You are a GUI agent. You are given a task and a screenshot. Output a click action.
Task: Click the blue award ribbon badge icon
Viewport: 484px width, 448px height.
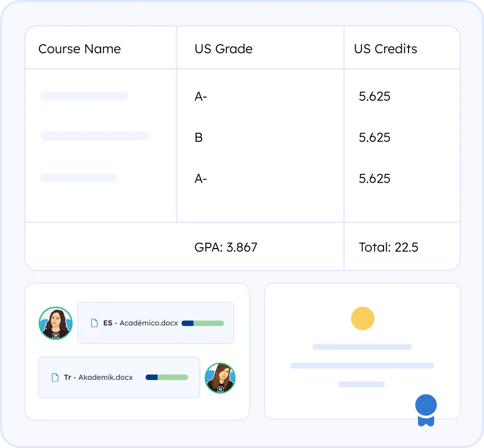pos(425,409)
